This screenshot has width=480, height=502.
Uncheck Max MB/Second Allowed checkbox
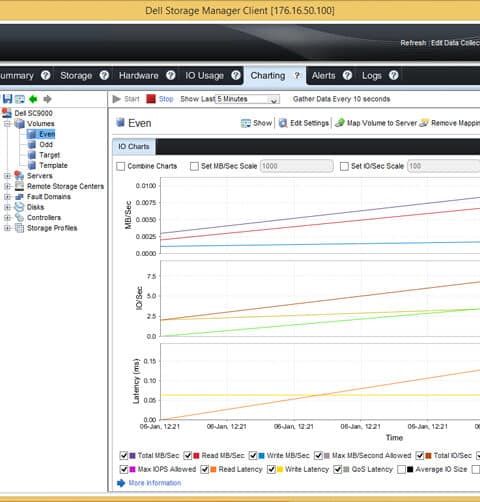318,455
